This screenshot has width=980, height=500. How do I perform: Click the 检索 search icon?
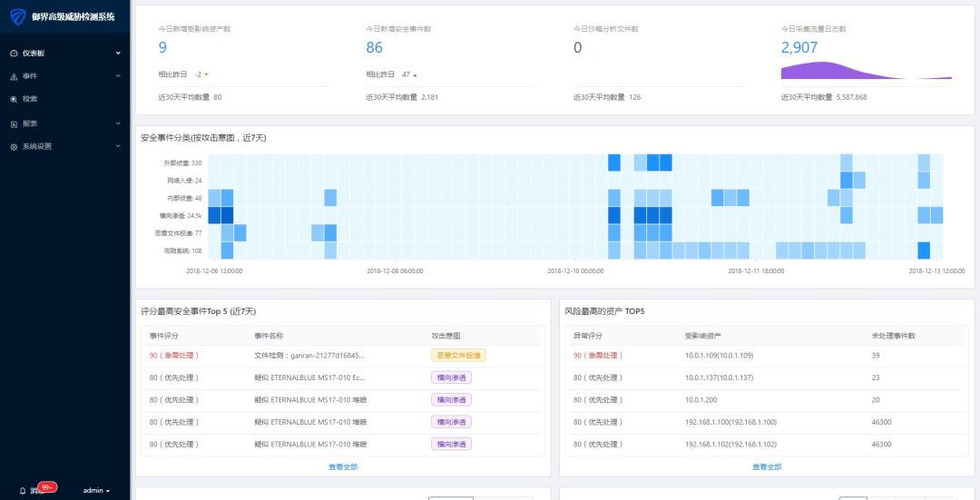coord(14,100)
